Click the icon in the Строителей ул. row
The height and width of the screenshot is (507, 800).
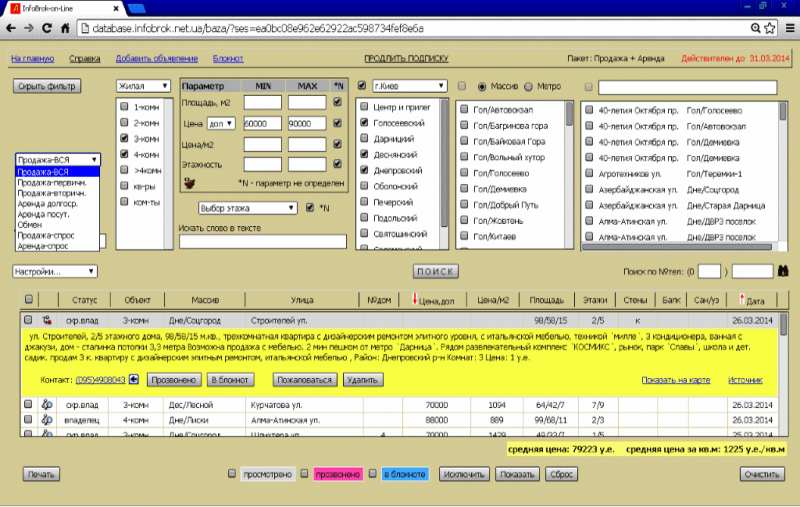[47, 320]
